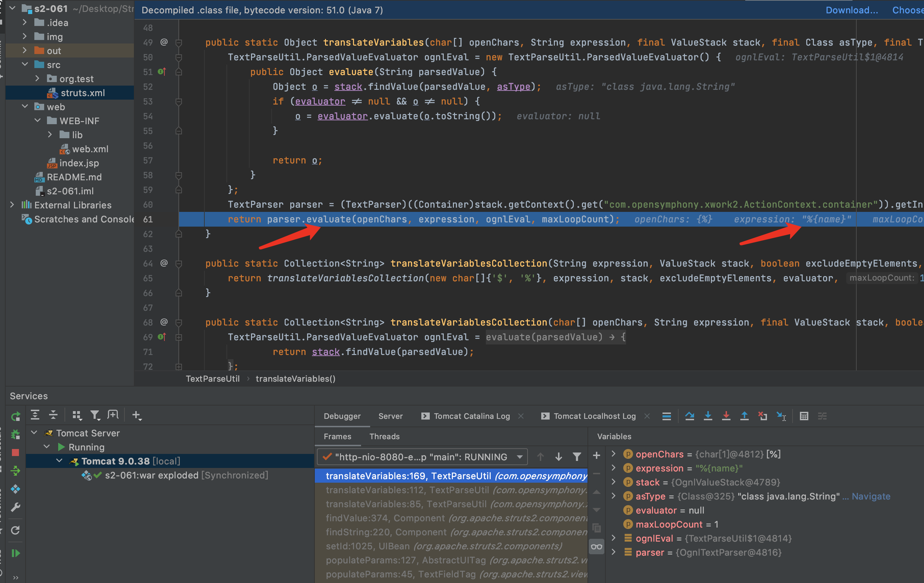Toggle Show Watches glasses icon in Variables
The width and height of the screenshot is (924, 583).
coord(596,547)
